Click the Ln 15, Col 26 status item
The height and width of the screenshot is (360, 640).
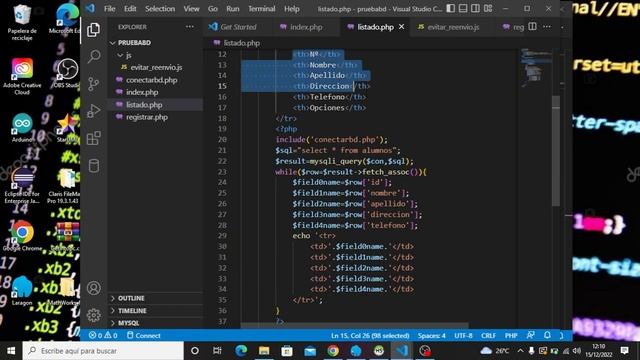[x=370, y=336]
